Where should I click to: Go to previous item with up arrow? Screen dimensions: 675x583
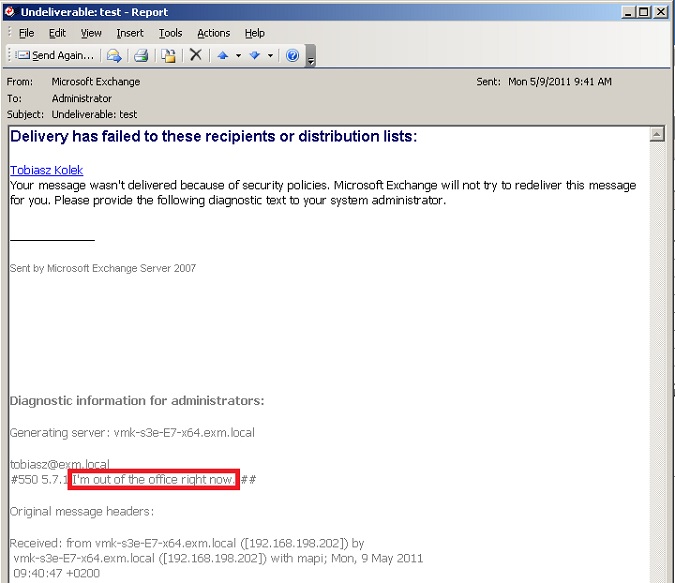[223, 55]
